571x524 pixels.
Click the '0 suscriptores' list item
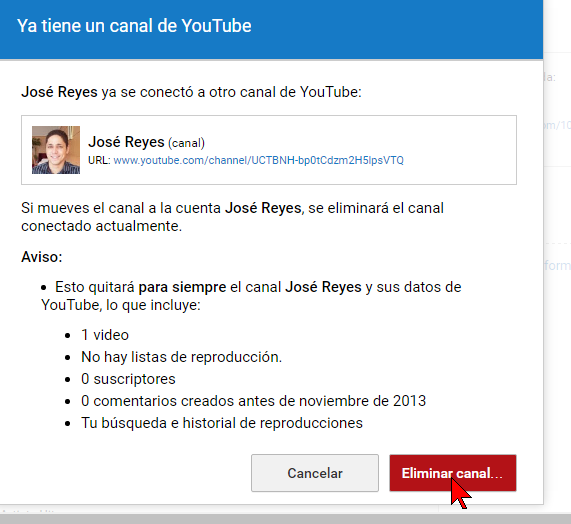128,379
